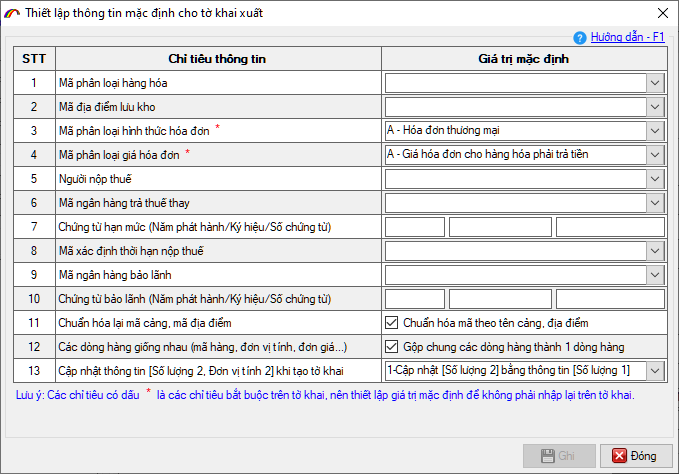This screenshot has height=474, width=679.
Task: Expand the Mã phân loại hàng hóa dropdown
Action: click(x=655, y=83)
